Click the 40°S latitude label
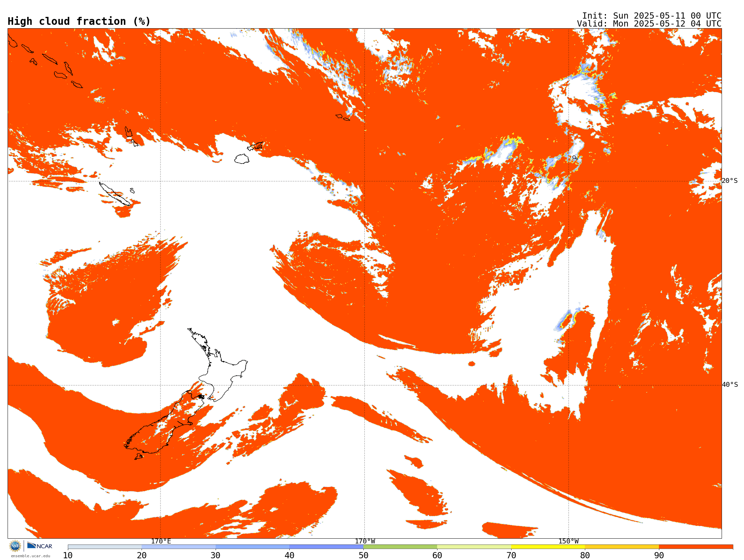 tap(730, 385)
